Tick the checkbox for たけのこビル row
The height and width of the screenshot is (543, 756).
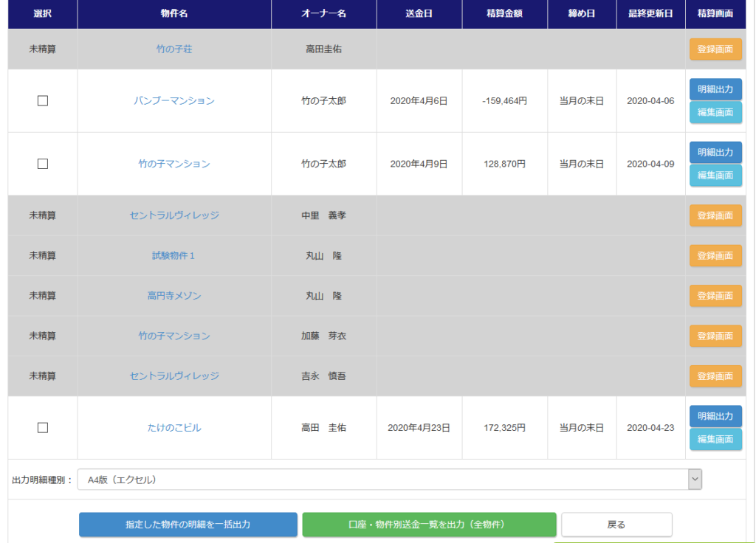tap(43, 428)
